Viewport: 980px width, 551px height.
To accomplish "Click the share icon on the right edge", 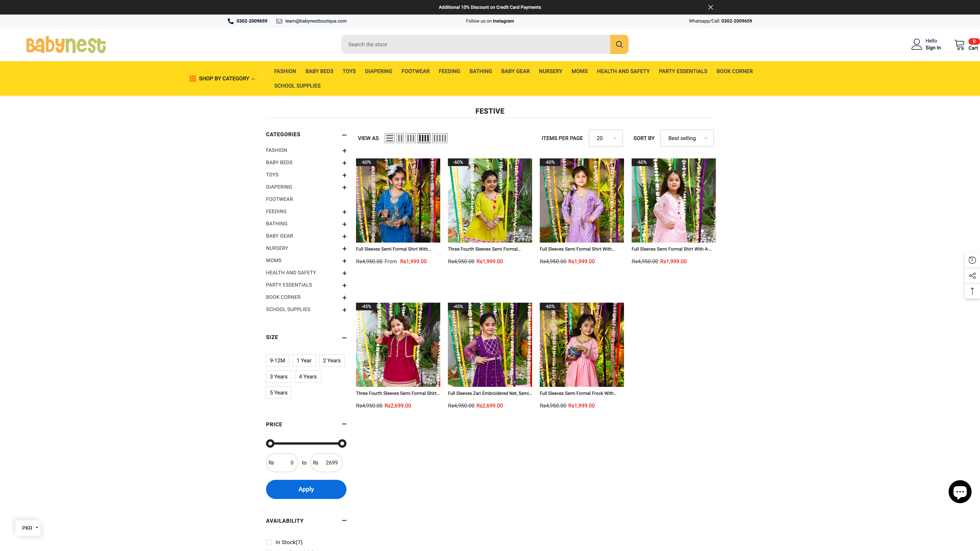I will [x=972, y=275].
